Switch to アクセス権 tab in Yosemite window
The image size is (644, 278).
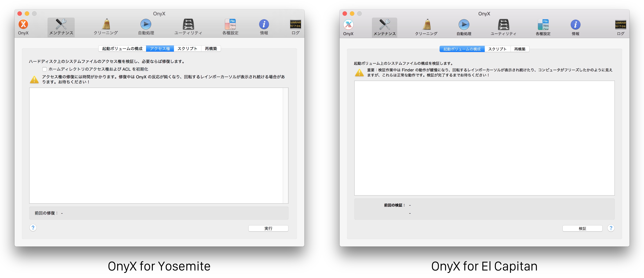pos(160,49)
